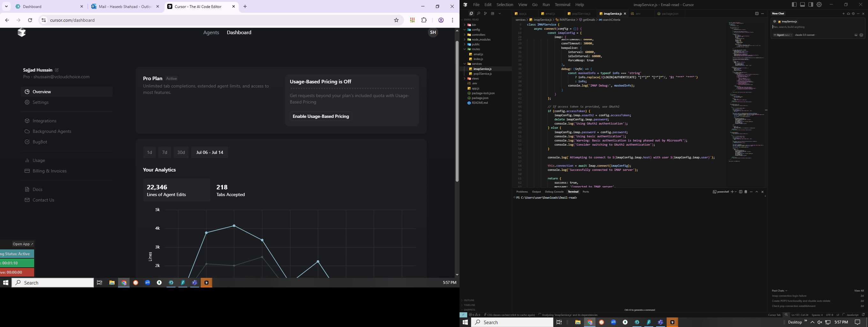Split the editor right in Cursor
The width and height of the screenshot is (868, 327).
pos(757,13)
